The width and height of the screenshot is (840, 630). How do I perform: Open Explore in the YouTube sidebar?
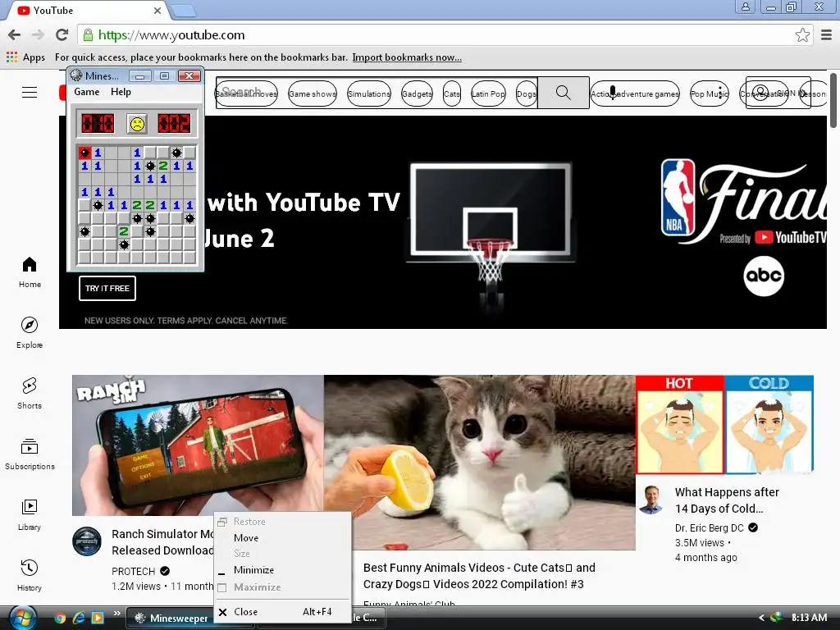pyautogui.click(x=30, y=333)
